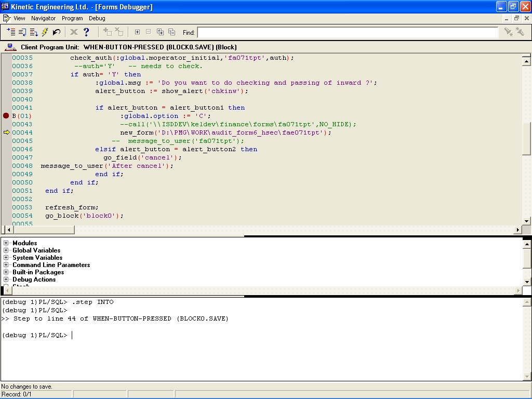Open the Debug menu
Viewport: 532px width, 399px height.
point(97,18)
